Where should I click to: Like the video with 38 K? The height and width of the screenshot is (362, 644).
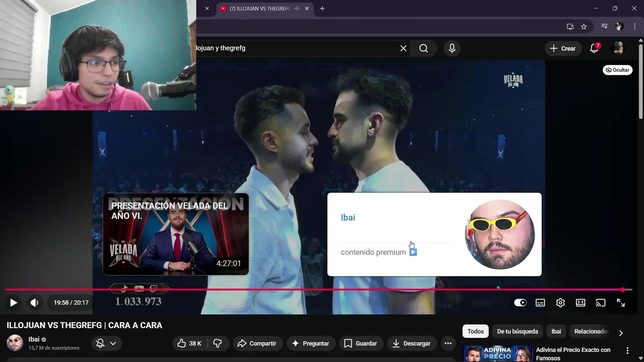pyautogui.click(x=189, y=343)
